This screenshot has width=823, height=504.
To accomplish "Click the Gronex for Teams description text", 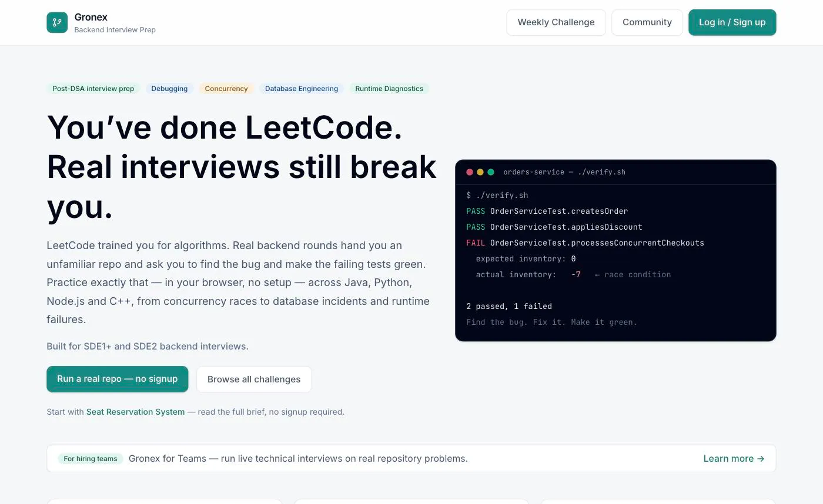I will 298,459.
